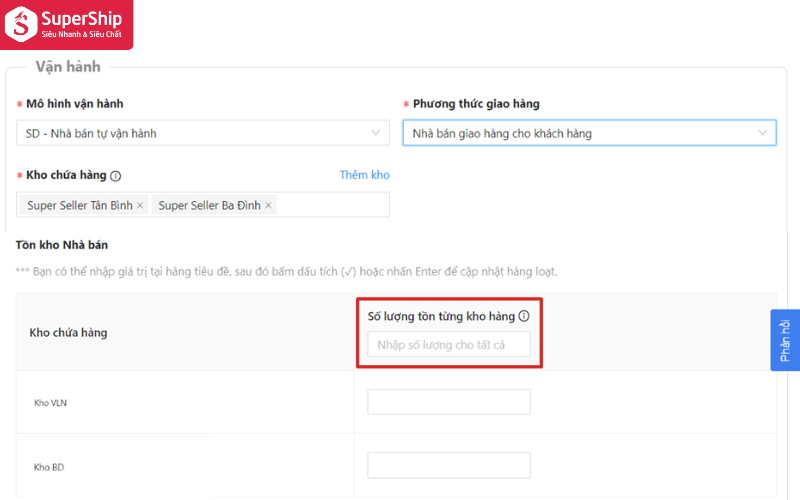Click the Vận hành section title
This screenshot has width=800, height=500.
point(67,66)
